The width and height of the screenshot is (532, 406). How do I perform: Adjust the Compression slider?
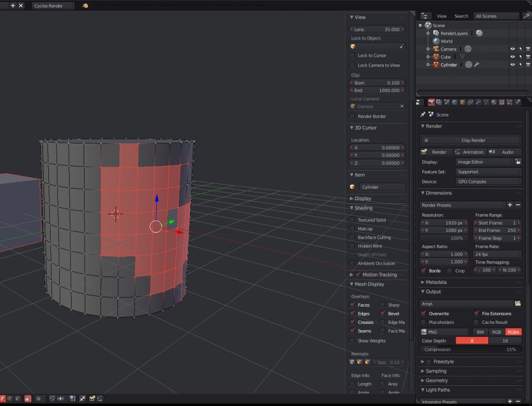(x=470, y=349)
